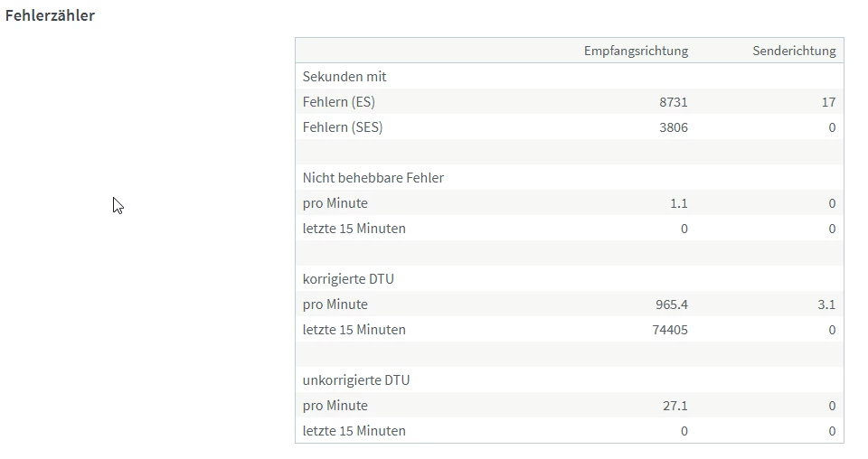Click the 'Fehlern (ES)' row label
Image resolution: width=868 pixels, height=459 pixels.
pyautogui.click(x=339, y=102)
